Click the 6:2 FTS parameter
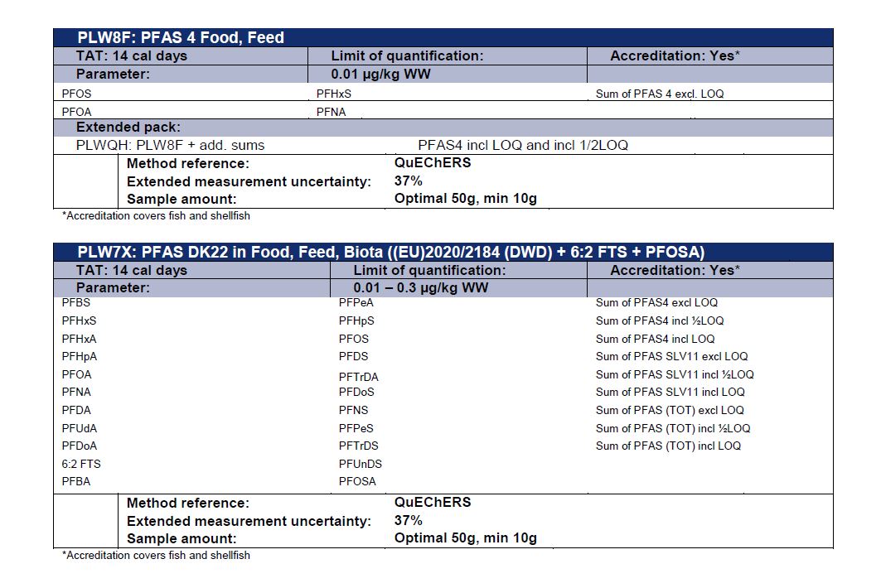Image resolution: width=881 pixels, height=588 pixels. point(80,464)
